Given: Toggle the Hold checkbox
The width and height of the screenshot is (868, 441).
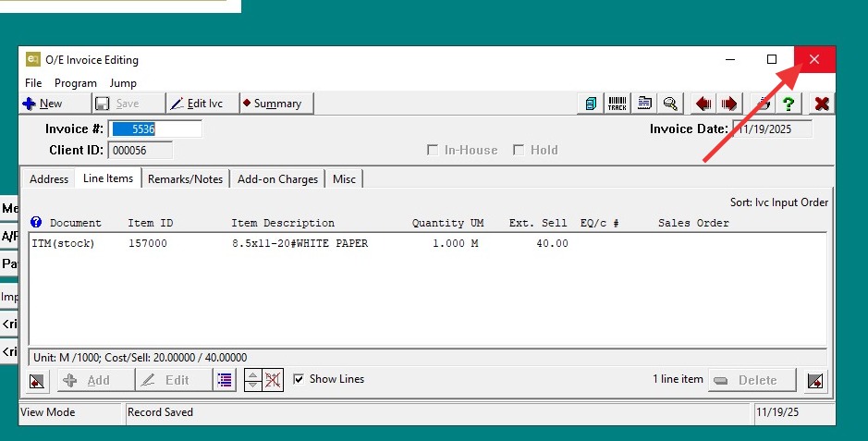Looking at the screenshot, I should click(519, 150).
